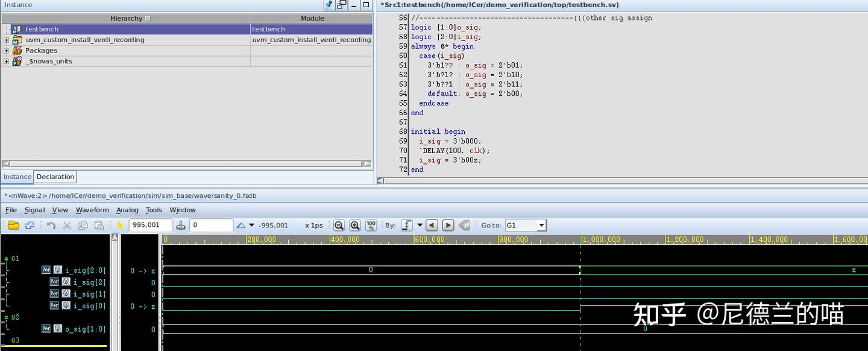
Task: Open the File menu in nWave
Action: click(11, 210)
